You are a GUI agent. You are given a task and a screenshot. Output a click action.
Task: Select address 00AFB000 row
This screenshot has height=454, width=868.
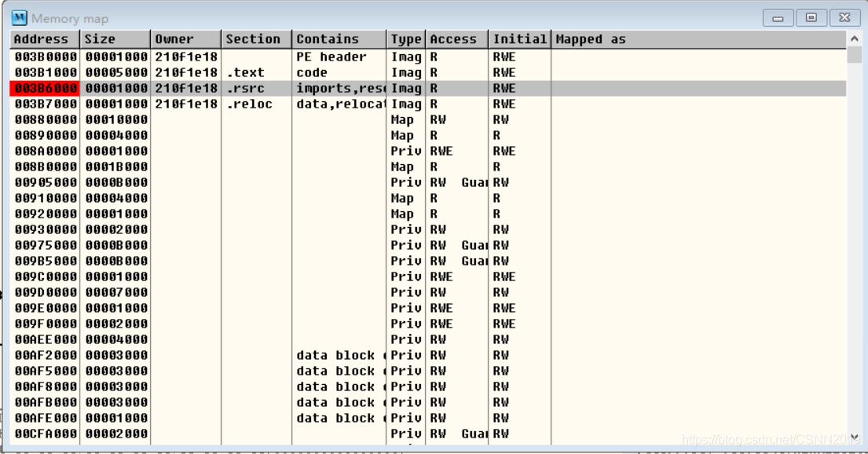pos(428,402)
